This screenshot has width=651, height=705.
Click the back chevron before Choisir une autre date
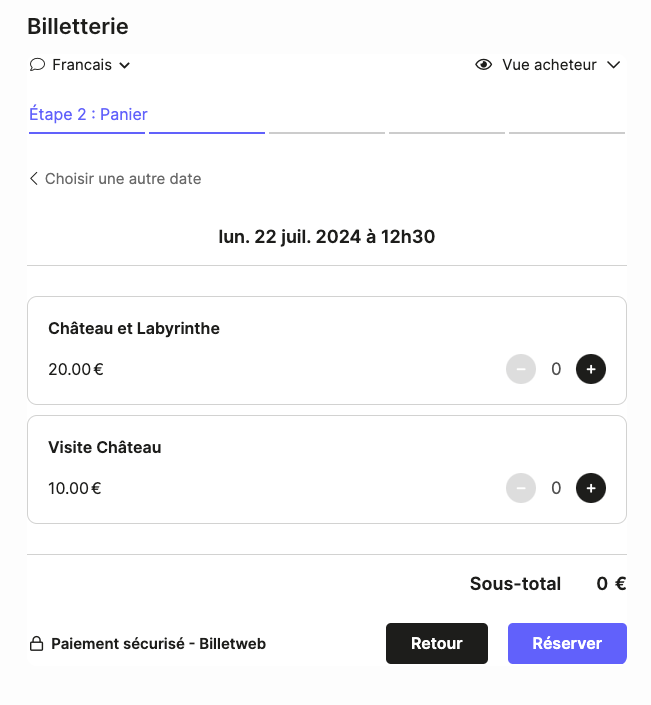[34, 179]
